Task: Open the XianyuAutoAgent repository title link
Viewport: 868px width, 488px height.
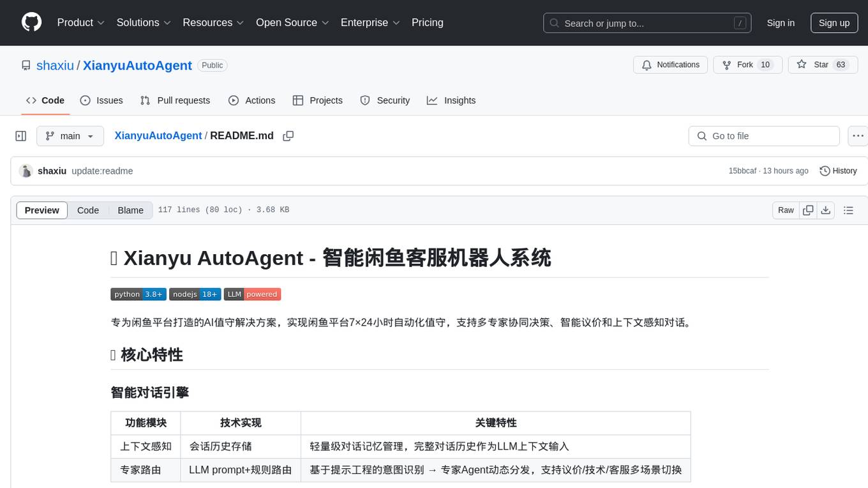Action: click(x=137, y=65)
